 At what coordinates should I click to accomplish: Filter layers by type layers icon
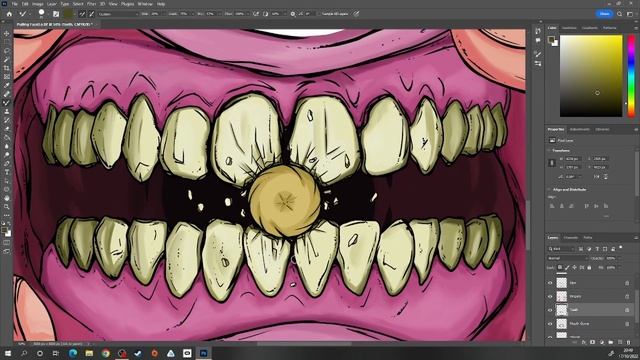click(x=597, y=249)
